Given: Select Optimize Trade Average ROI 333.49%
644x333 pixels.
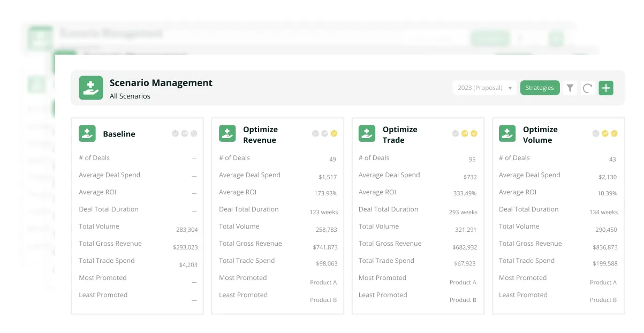Looking at the screenshot, I should (465, 193).
